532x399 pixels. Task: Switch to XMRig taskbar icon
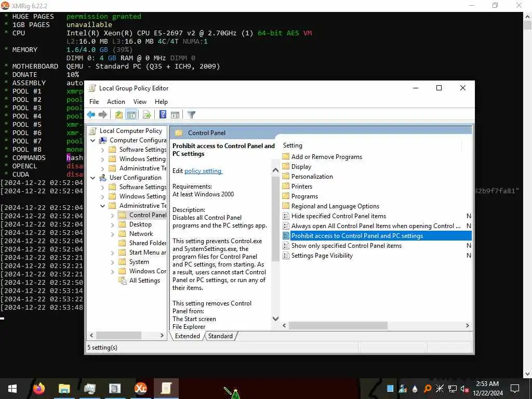[141, 389]
